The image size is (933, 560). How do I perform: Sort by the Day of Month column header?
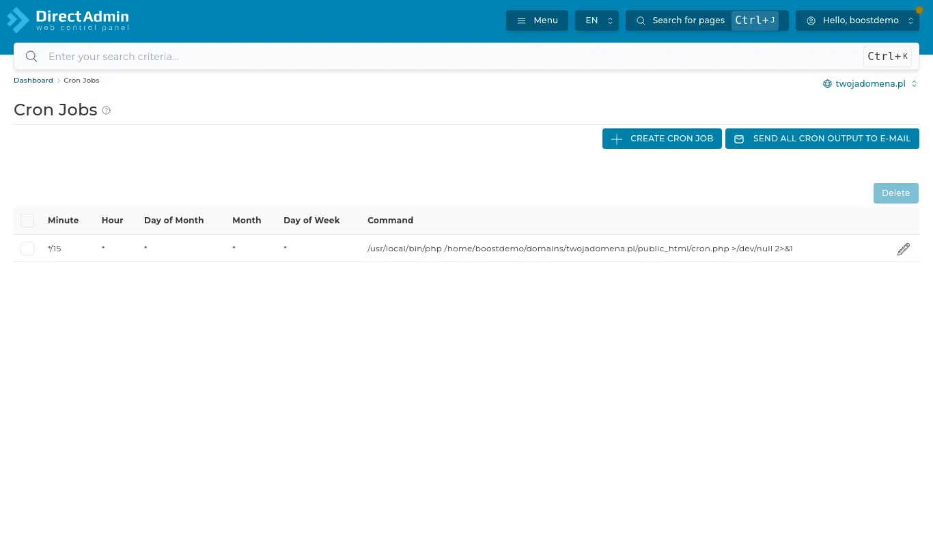[x=173, y=221]
